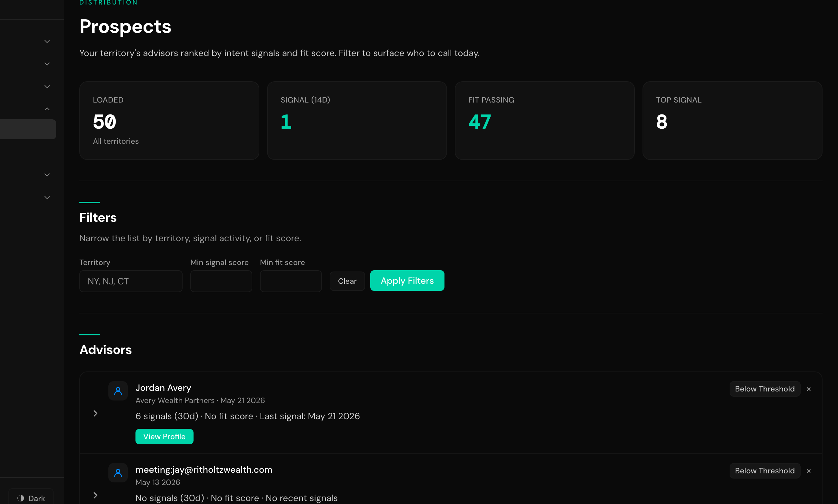
Task: Click the SIGNAL (14D) stat card
Action: click(357, 121)
